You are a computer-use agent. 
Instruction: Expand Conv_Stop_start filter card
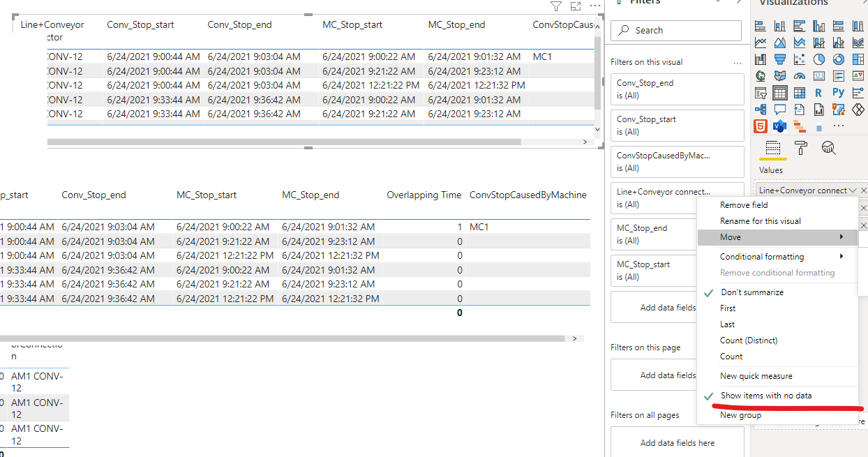pyautogui.click(x=677, y=126)
